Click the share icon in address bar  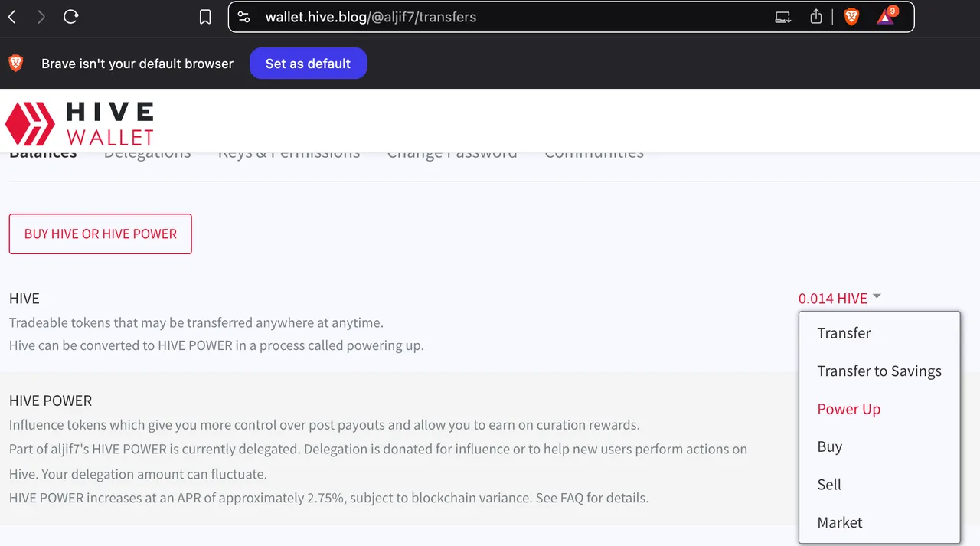[x=816, y=16]
